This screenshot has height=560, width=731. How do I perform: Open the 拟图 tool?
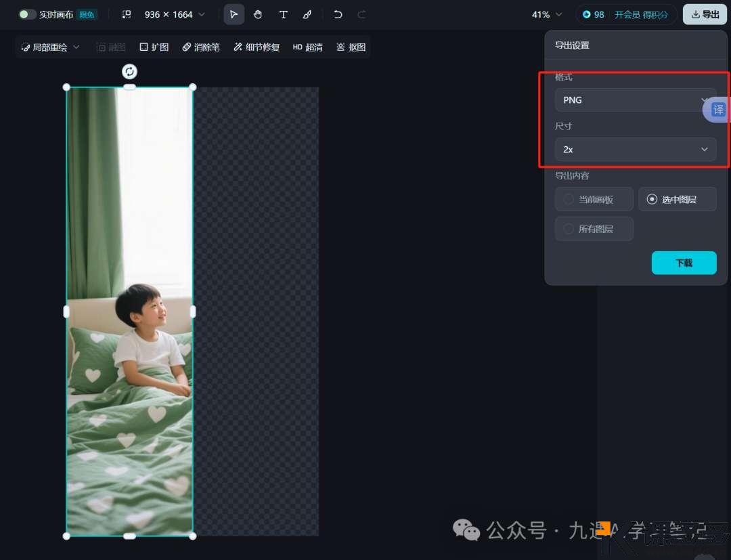[x=351, y=47]
